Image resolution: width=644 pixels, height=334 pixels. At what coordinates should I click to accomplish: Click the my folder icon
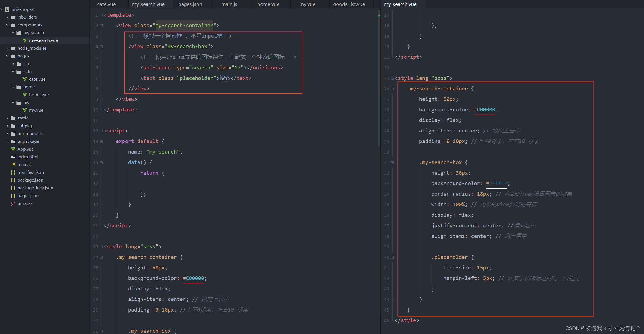19,102
